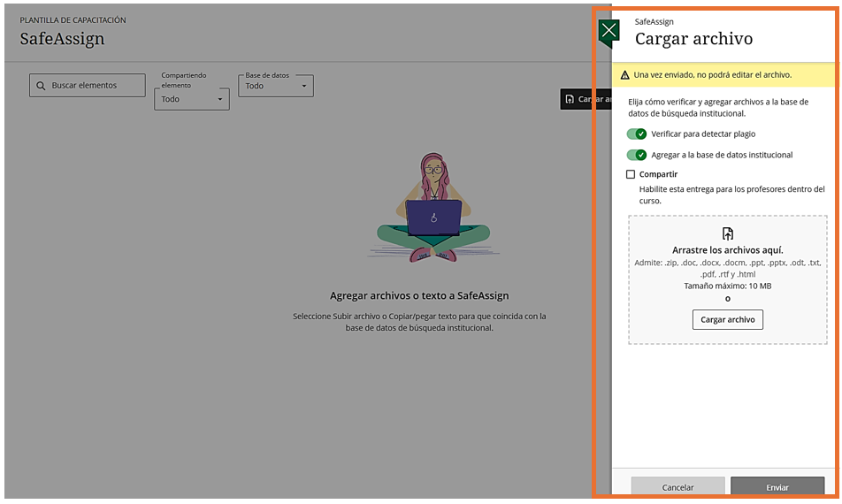Click the girl with laptop illustration
Screen dimensions: 842x504
[x=433, y=208]
